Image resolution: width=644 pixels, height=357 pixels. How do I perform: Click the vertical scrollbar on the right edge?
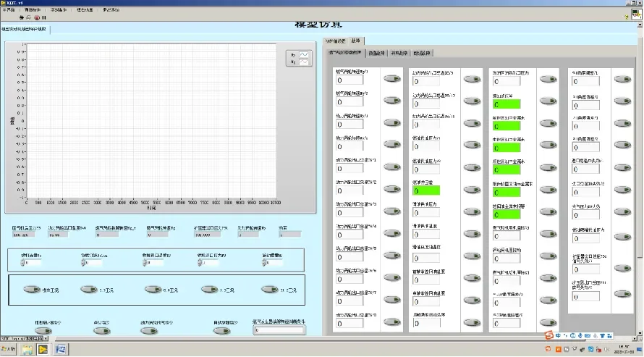(x=640, y=145)
